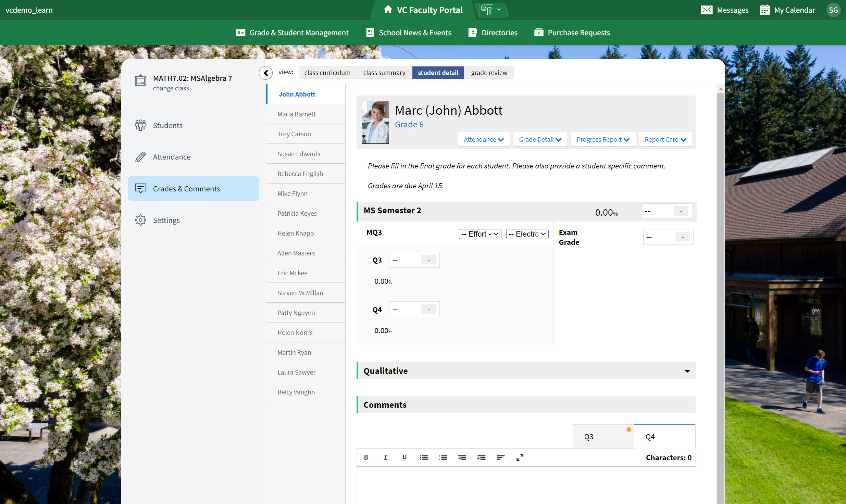Screen dimensions: 846x504
Task: Toggle italic in the comment editor
Action: [x=385, y=457]
